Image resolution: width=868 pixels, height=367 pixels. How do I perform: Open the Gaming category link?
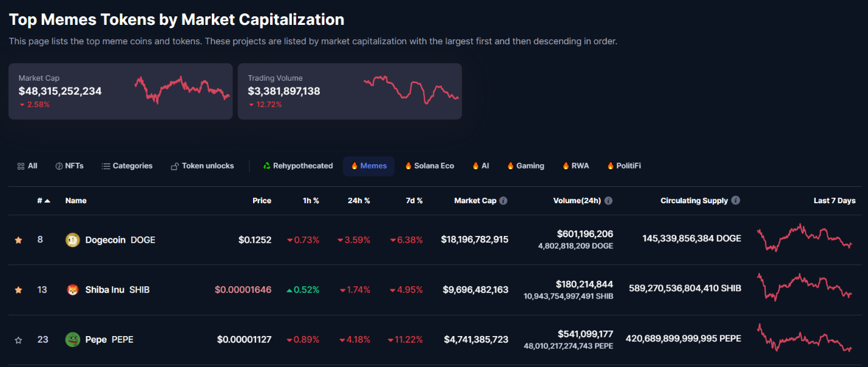point(525,166)
